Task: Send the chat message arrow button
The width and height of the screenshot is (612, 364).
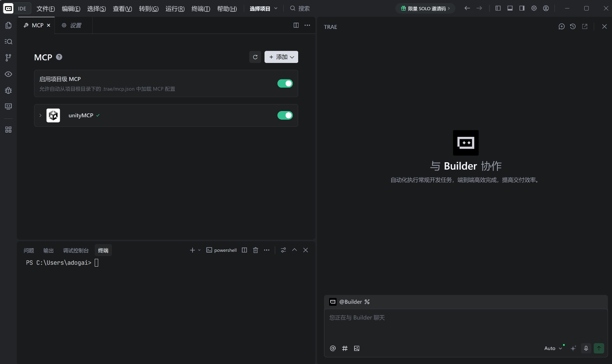Action: pos(599,348)
